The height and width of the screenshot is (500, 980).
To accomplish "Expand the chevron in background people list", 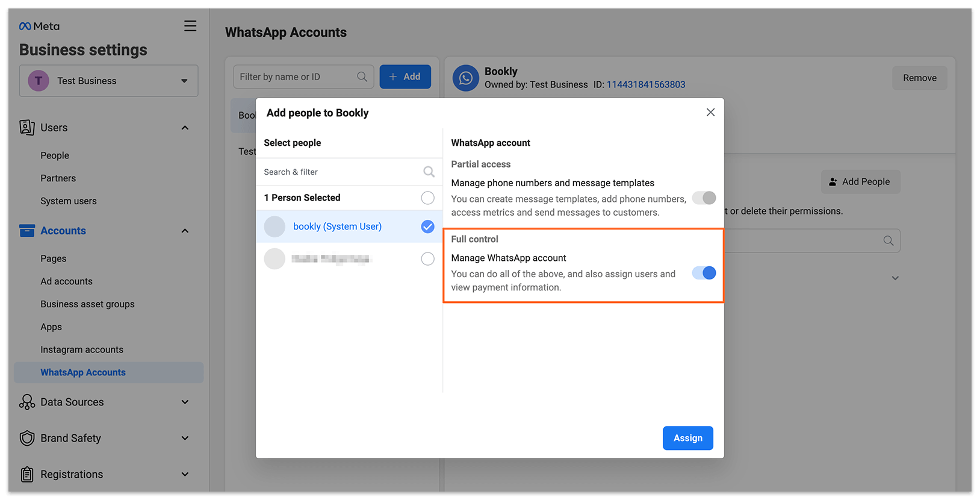I will [895, 278].
